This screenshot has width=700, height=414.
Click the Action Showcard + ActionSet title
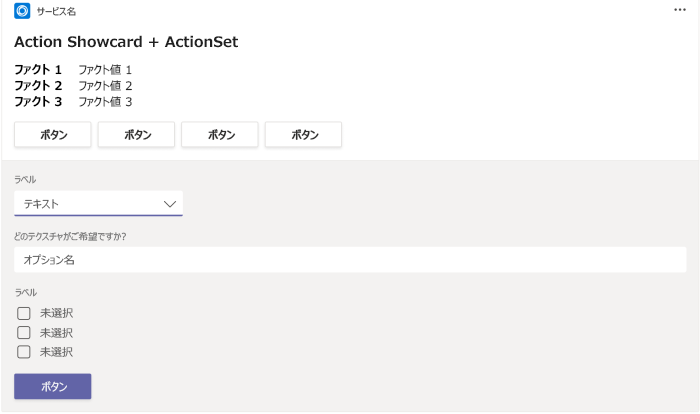126,42
